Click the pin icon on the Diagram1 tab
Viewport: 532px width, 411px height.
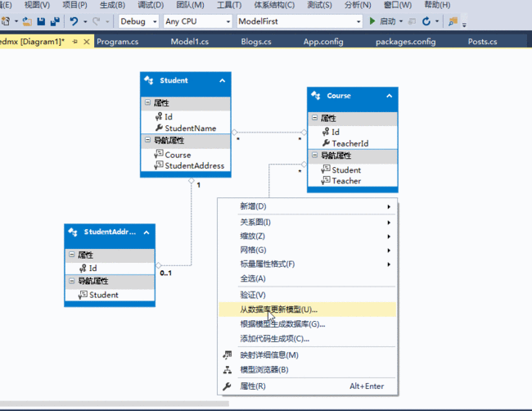click(x=75, y=42)
